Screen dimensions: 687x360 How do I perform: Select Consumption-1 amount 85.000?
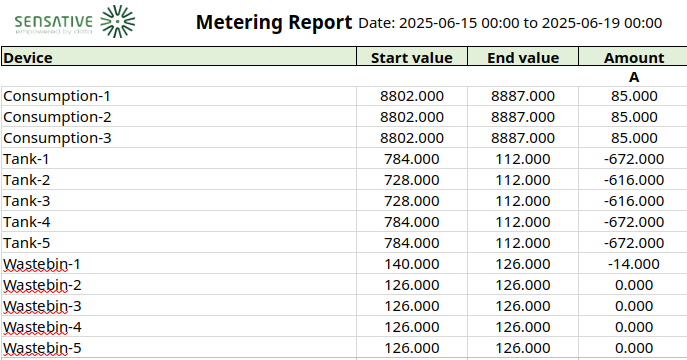tap(634, 96)
